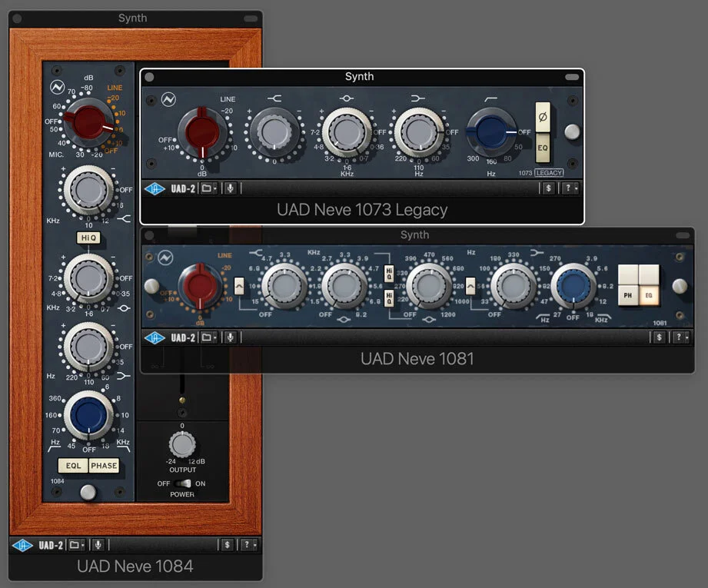Click the low Hz knob on 1073 Legacy
This screenshot has height=588, width=708.
[419, 132]
